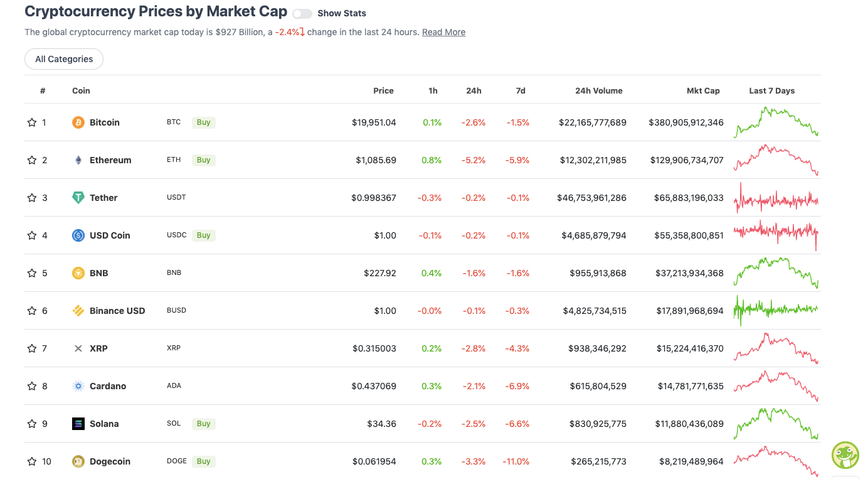868x479 pixels.
Task: Sort by 7d change column
Action: [x=521, y=90]
